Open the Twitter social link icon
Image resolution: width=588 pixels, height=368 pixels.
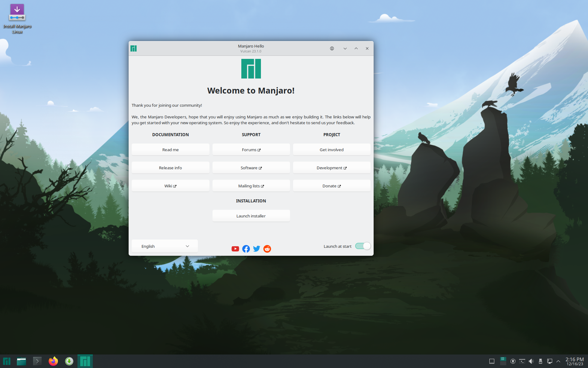pos(257,249)
